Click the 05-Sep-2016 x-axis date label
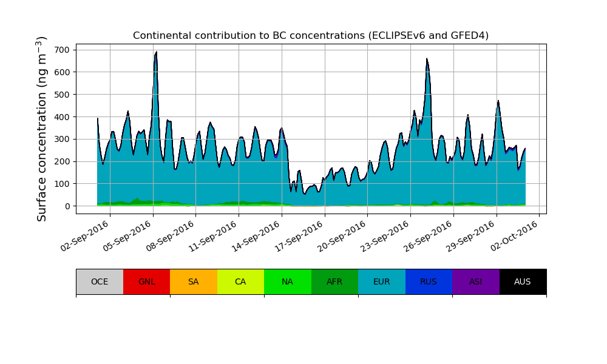 (x=128, y=235)
